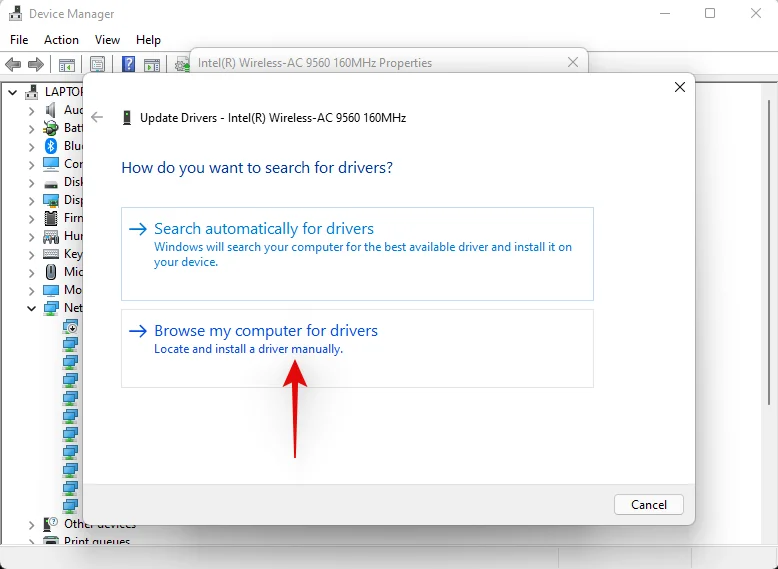Expand the Keyboards tree node
Viewport: 778px width, 569px height.
(31, 255)
